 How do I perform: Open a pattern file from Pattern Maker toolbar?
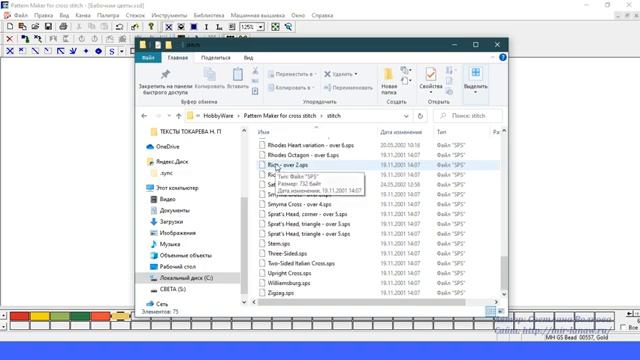point(35,27)
